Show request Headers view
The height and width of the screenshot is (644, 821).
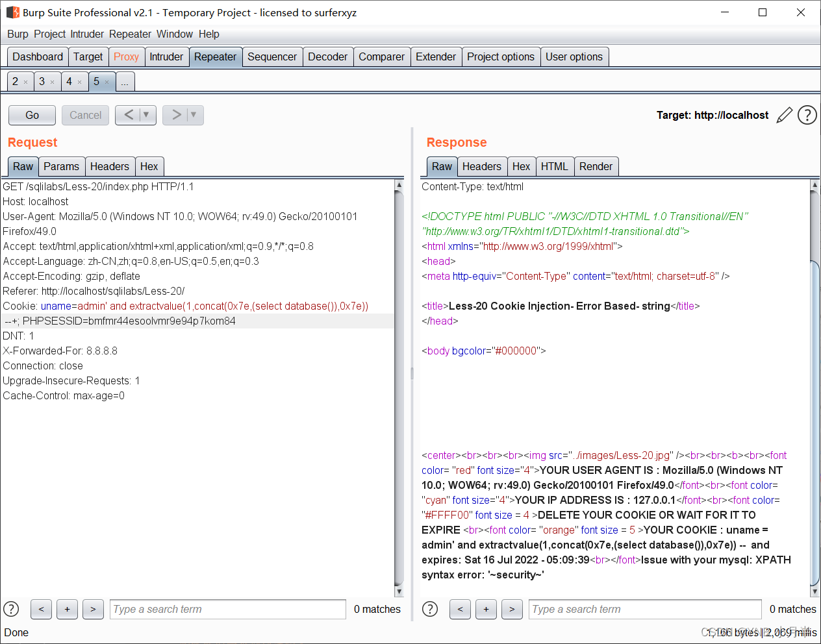point(110,166)
